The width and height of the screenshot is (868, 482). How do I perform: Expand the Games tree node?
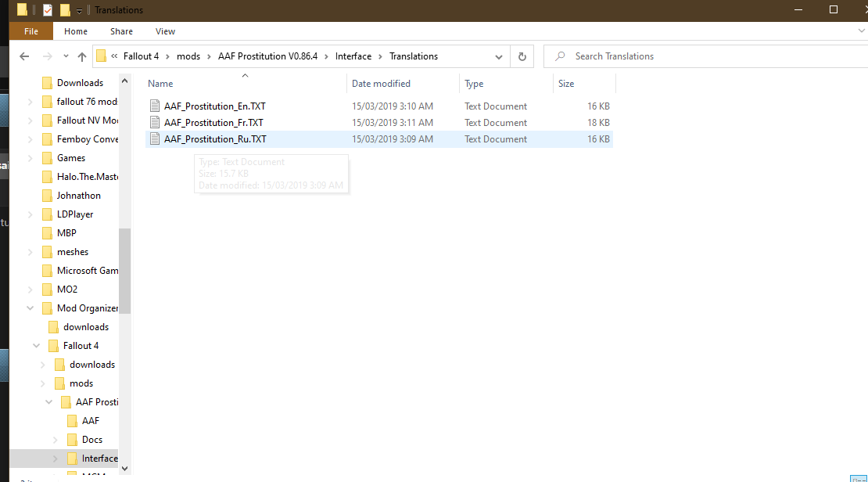pyautogui.click(x=30, y=159)
